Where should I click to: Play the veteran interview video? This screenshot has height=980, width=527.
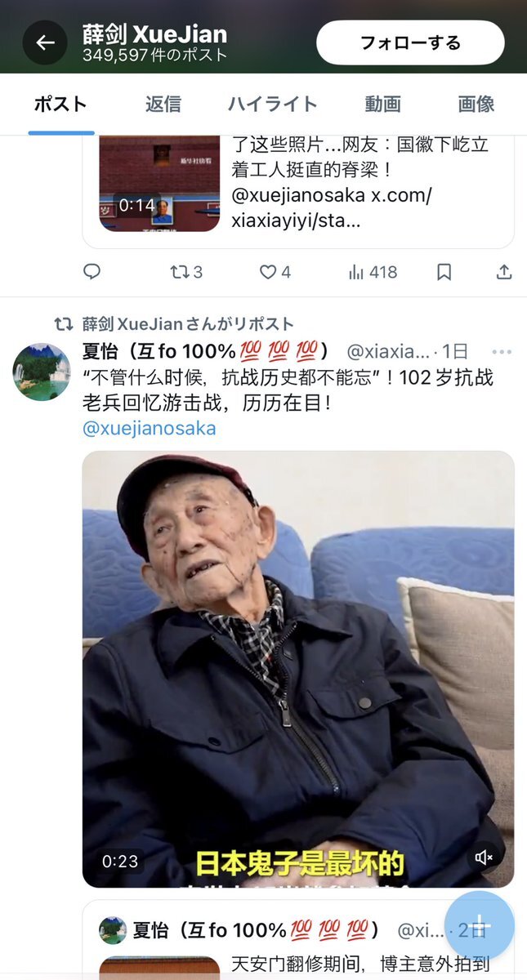click(298, 670)
